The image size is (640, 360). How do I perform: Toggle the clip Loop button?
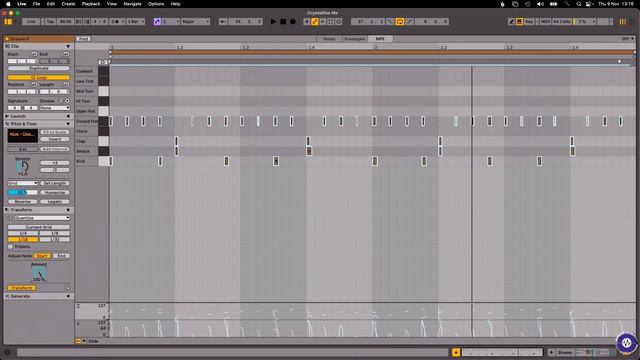[x=39, y=78]
